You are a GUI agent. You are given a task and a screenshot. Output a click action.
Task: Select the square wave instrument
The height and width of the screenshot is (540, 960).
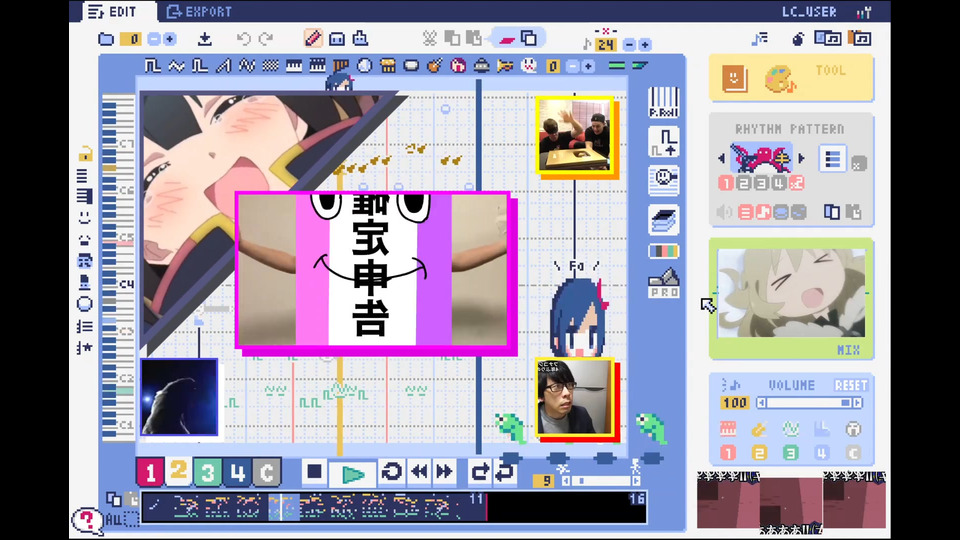click(152, 66)
